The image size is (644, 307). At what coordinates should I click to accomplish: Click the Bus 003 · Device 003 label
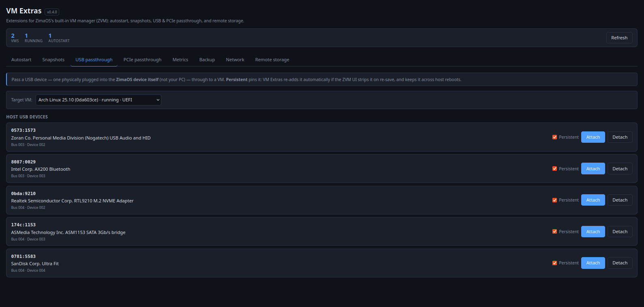(x=28, y=176)
